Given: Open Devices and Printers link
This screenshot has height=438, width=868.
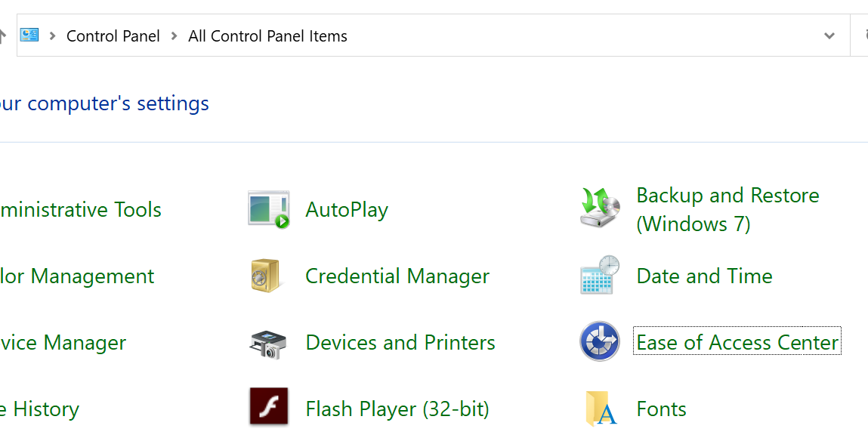Looking at the screenshot, I should coord(400,343).
